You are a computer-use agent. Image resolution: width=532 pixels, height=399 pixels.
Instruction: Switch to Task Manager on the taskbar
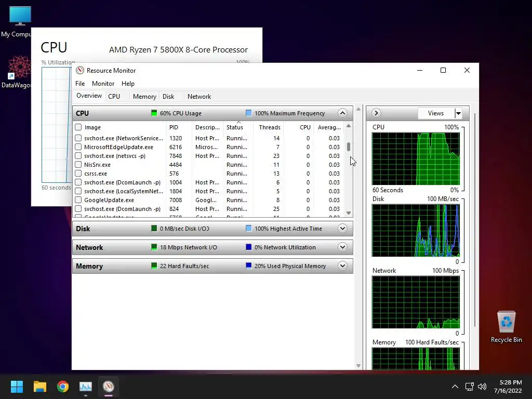(x=86, y=387)
